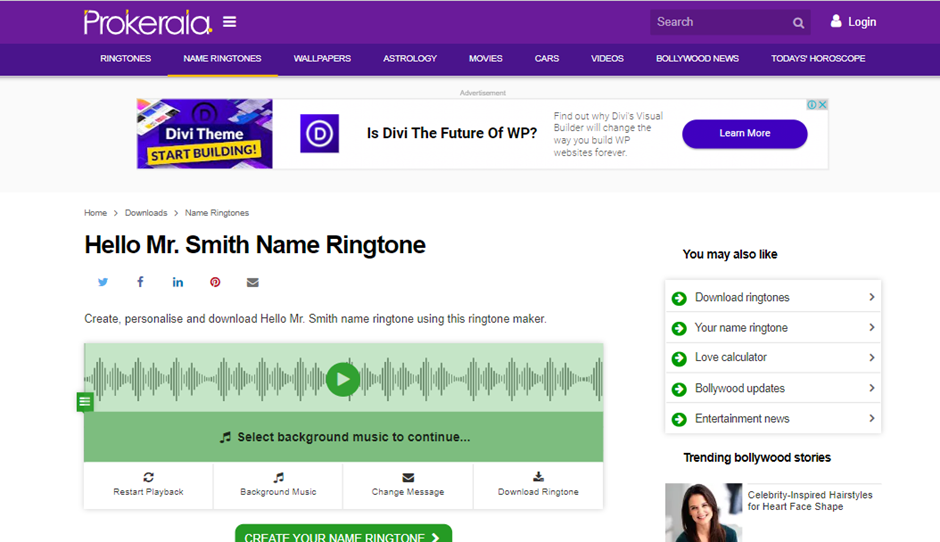940x542 pixels.
Task: Click the ad info icon
Action: [812, 104]
